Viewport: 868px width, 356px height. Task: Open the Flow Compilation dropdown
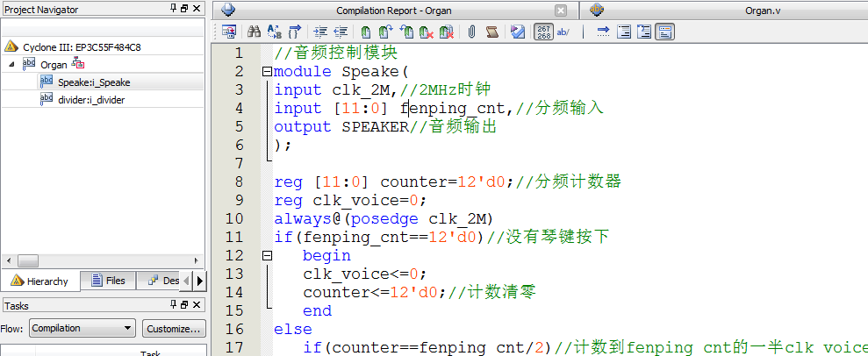tap(82, 328)
